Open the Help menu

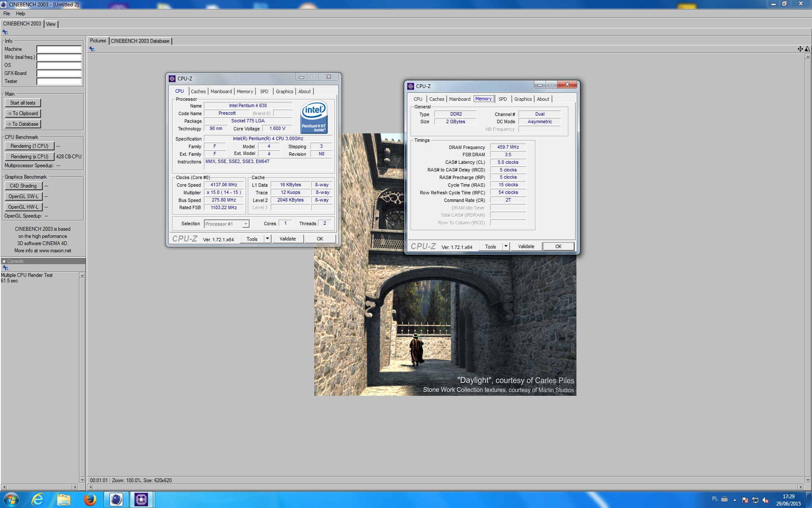click(21, 14)
